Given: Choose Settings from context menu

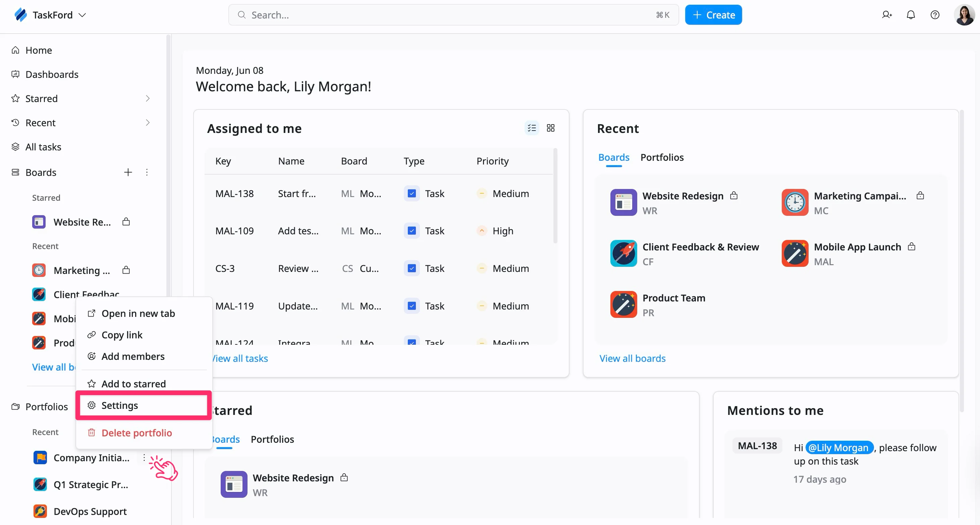Looking at the screenshot, I should click(144, 405).
